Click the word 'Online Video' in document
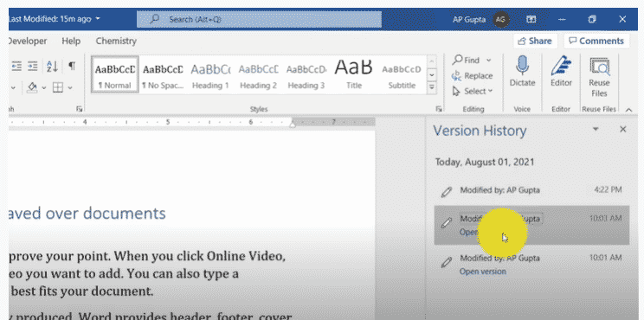The height and width of the screenshot is (320, 644). tap(245, 256)
